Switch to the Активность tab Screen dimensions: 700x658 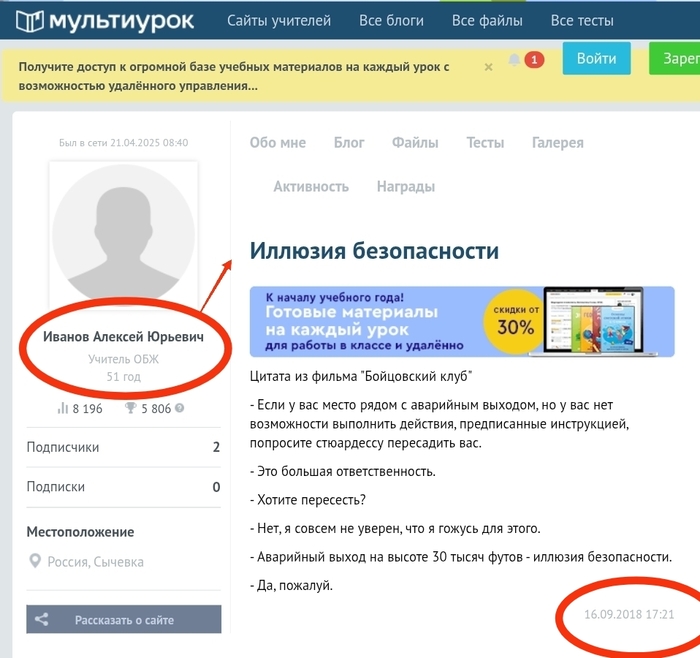pyautogui.click(x=311, y=186)
